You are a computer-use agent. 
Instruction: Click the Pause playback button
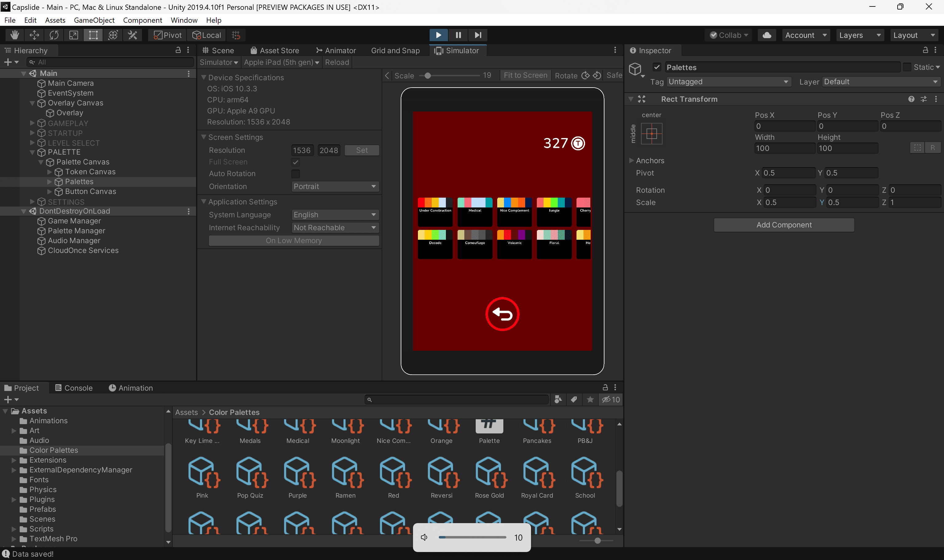pos(458,35)
